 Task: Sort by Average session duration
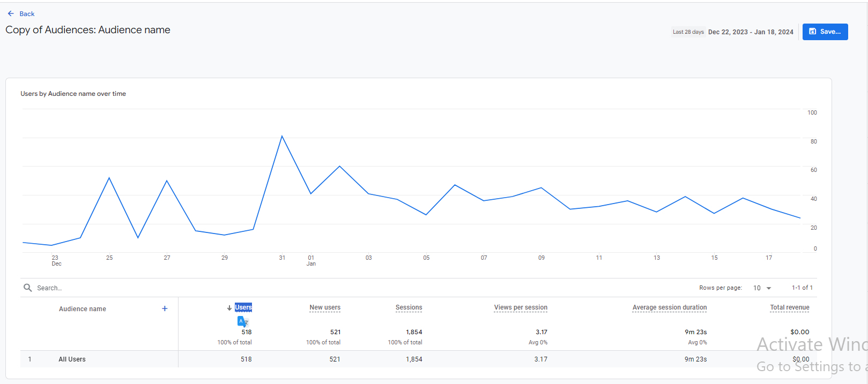[x=669, y=307]
